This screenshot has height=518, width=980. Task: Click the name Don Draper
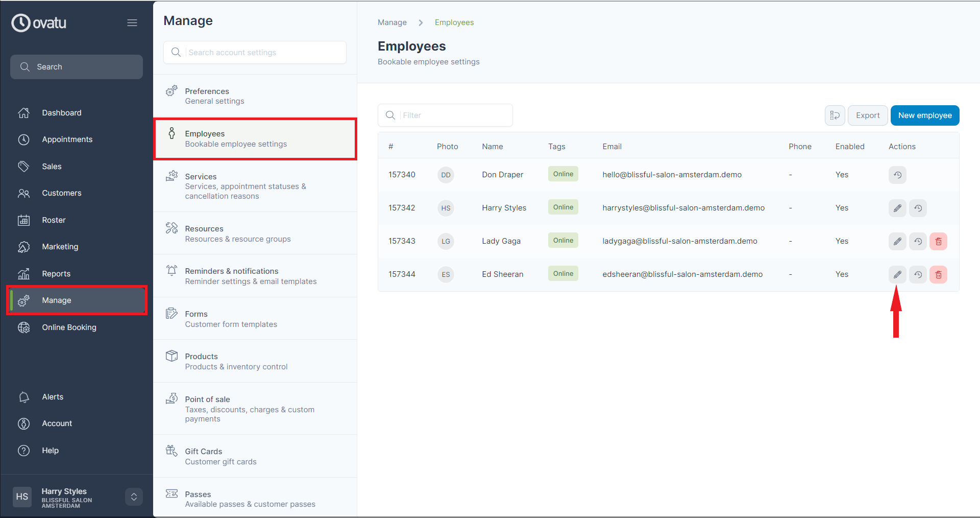tap(502, 175)
